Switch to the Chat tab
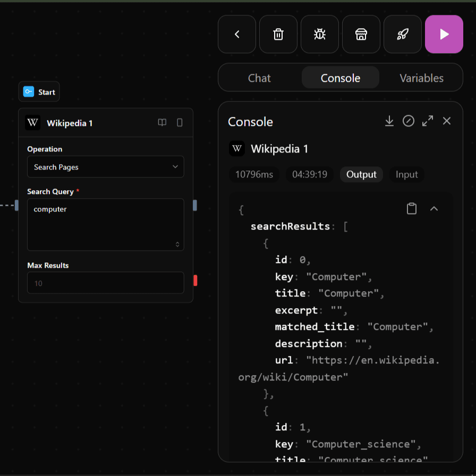The image size is (476, 476). pyautogui.click(x=259, y=78)
